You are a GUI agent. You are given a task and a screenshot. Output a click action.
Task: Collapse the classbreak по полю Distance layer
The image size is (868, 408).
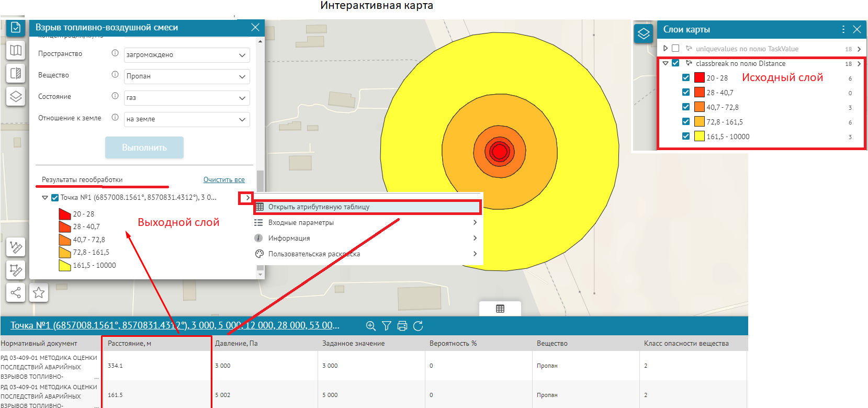(x=666, y=63)
